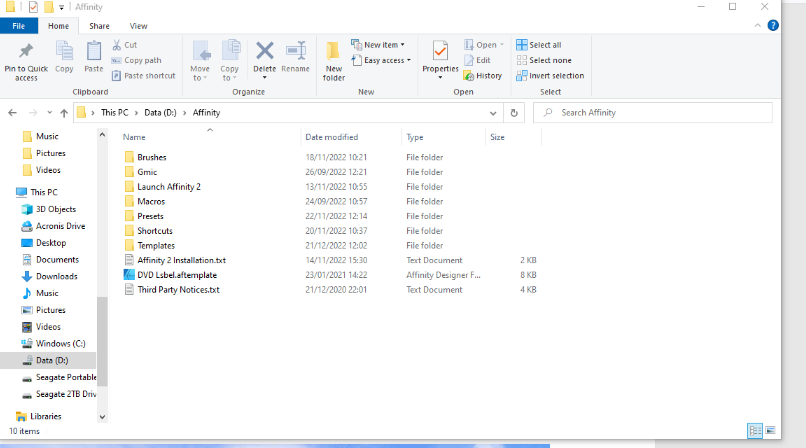Open Quick Access Toolbar customize dropdown
Viewport: 806px width, 448px height.
pos(61,7)
